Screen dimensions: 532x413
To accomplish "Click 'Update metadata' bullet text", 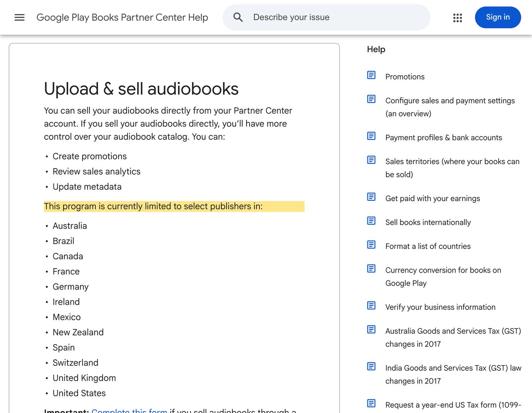I will coord(87,187).
